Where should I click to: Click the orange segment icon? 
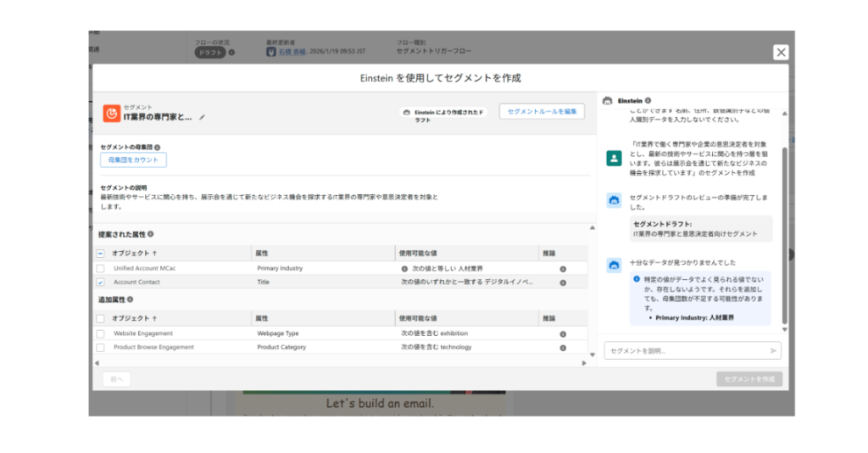tap(111, 113)
